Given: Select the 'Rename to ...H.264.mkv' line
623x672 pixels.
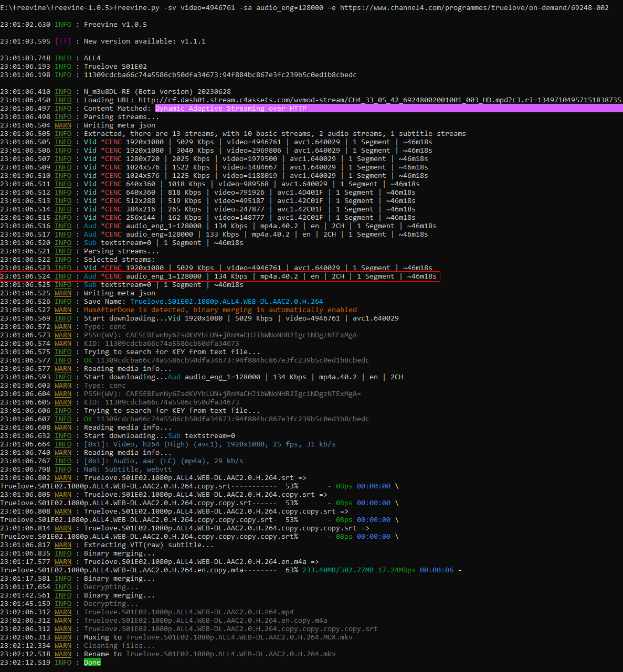Looking at the screenshot, I should click(x=210, y=654).
